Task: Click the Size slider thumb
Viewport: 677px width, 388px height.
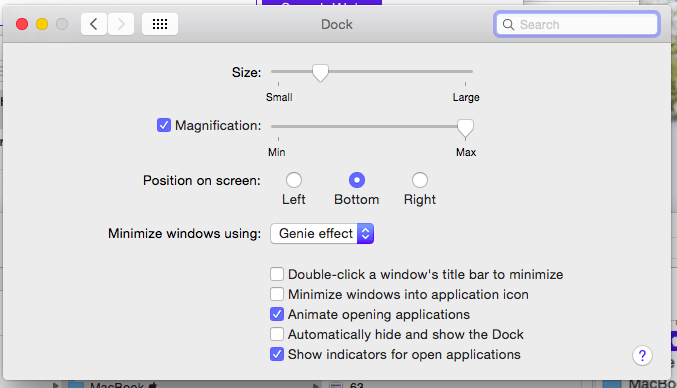Action: tap(320, 73)
